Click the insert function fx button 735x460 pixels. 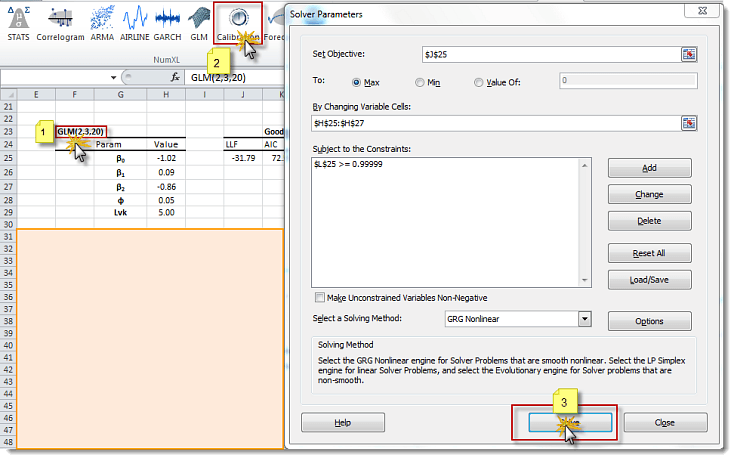(175, 77)
